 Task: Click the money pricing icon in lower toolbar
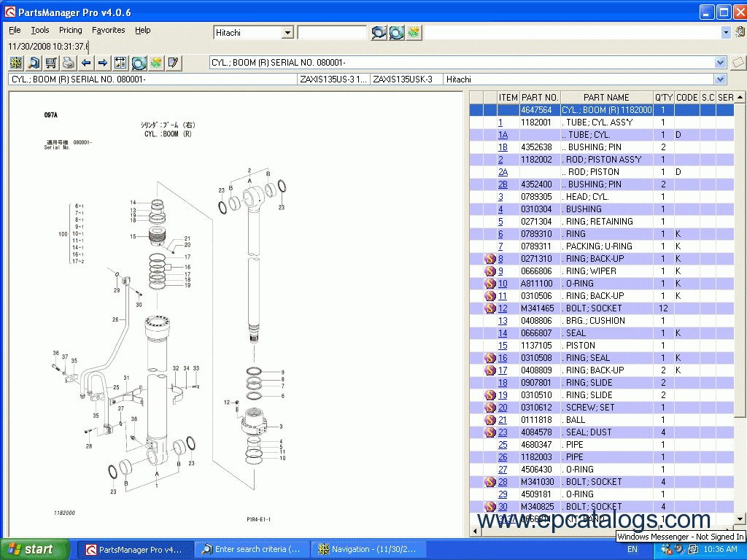(156, 63)
